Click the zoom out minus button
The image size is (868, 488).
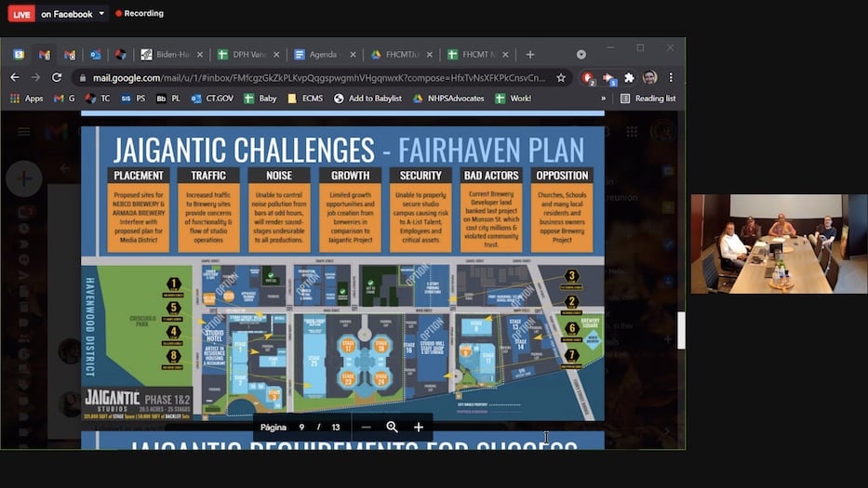[366, 427]
